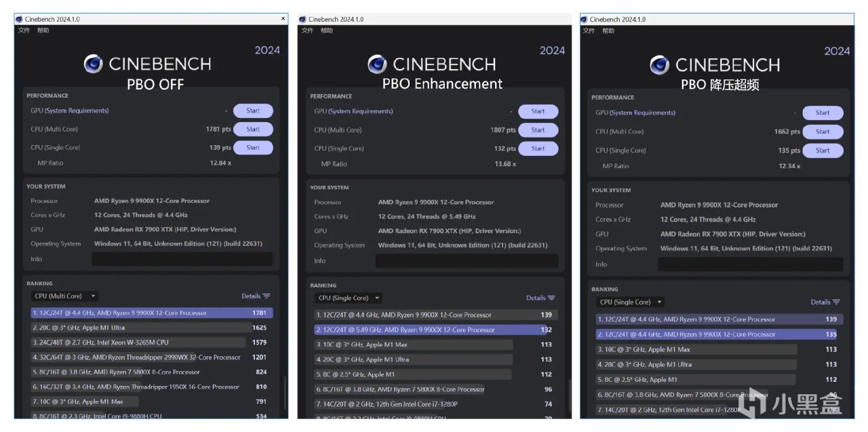
Task: Click Cinebench logo sphere in PBO OFF window
Action: point(94,64)
